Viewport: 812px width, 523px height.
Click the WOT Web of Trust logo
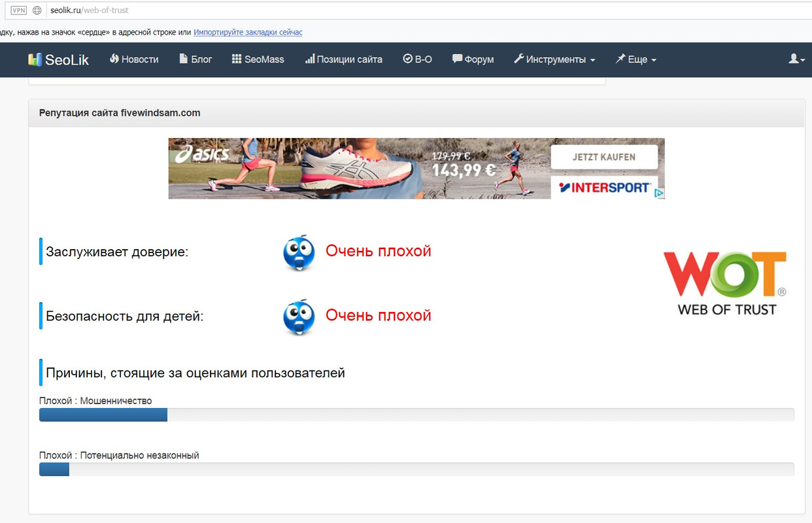pos(725,283)
